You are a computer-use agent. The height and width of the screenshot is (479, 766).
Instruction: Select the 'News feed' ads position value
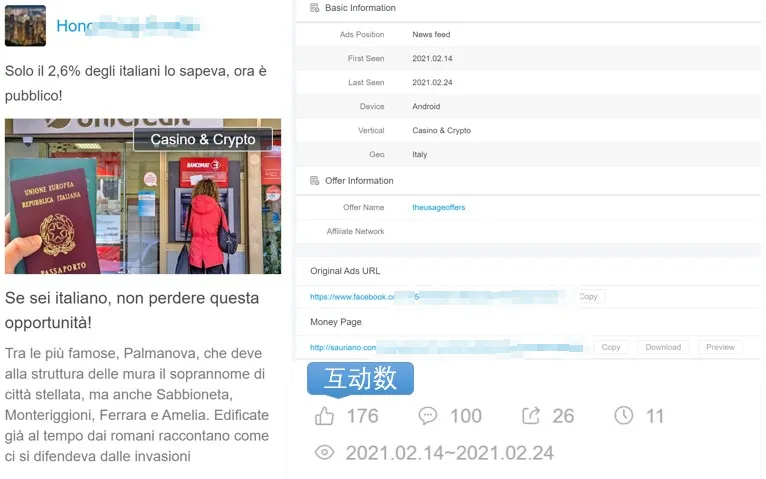pos(431,34)
